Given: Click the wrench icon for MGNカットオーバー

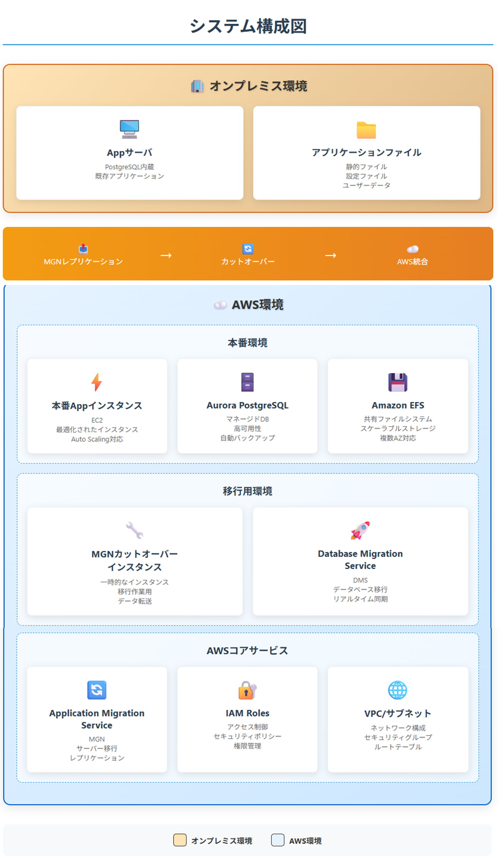Looking at the screenshot, I should [x=135, y=531].
